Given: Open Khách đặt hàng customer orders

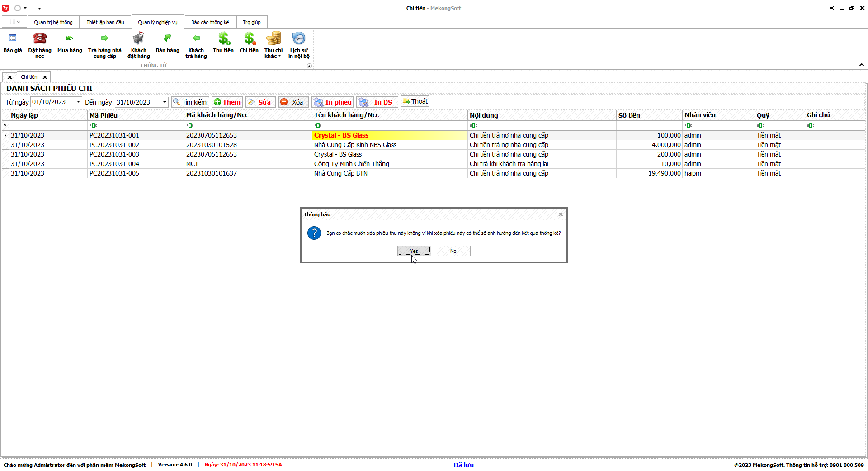Looking at the screenshot, I should tap(139, 45).
